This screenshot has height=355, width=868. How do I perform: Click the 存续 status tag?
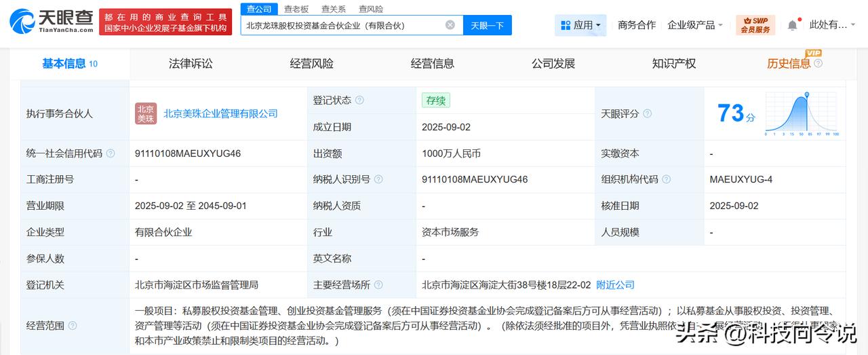pos(435,100)
